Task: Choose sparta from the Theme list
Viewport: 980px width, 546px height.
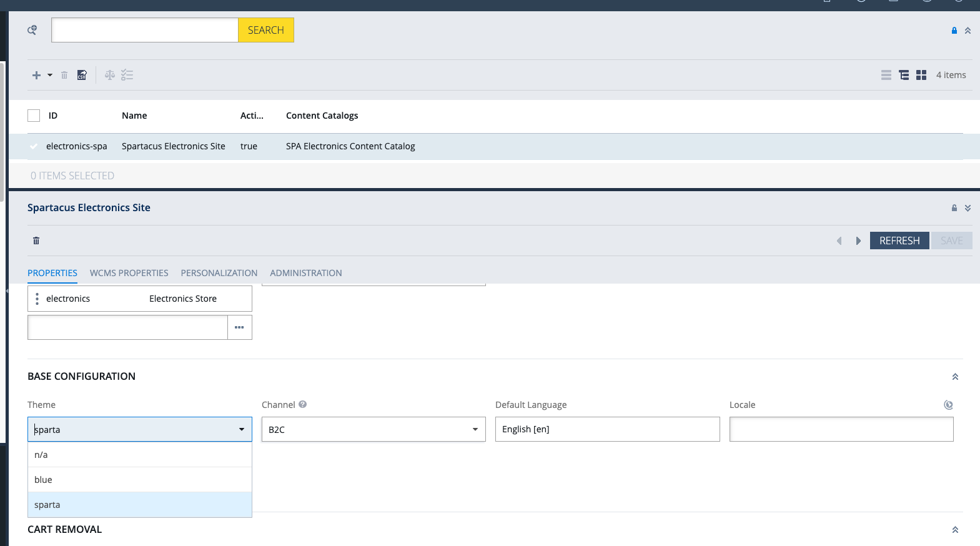Action: [140, 505]
